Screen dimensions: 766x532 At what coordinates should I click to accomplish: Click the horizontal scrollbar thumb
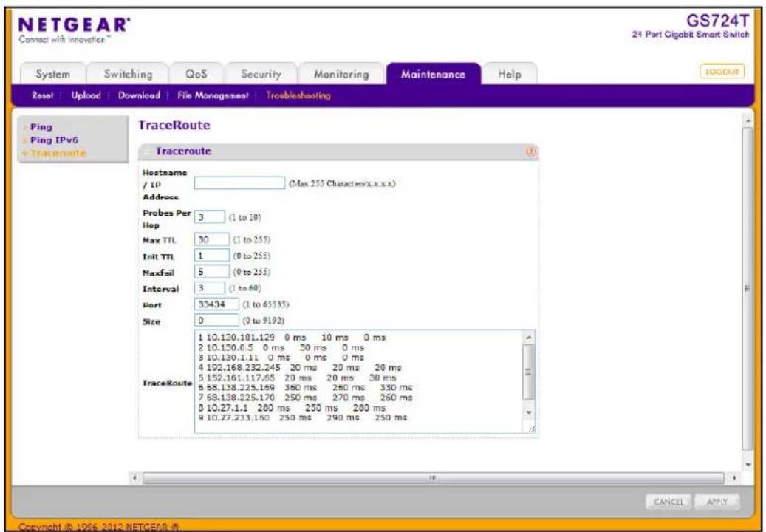tap(434, 478)
